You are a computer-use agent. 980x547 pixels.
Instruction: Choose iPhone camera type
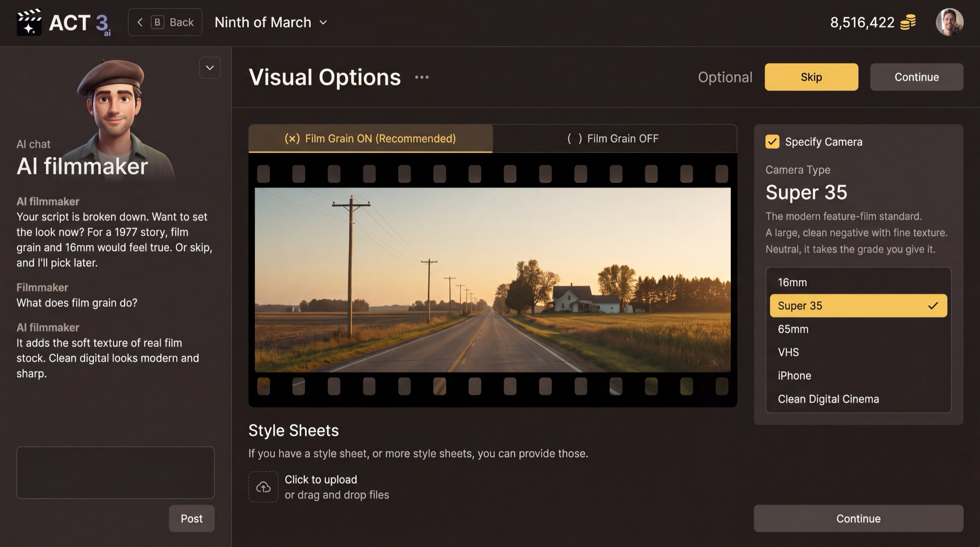pos(858,375)
